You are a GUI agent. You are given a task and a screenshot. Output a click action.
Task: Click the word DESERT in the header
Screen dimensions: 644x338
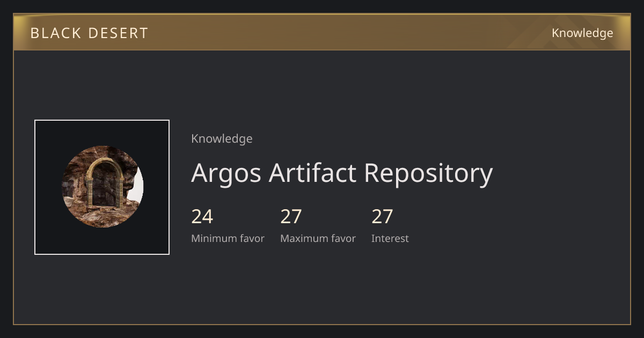click(118, 33)
